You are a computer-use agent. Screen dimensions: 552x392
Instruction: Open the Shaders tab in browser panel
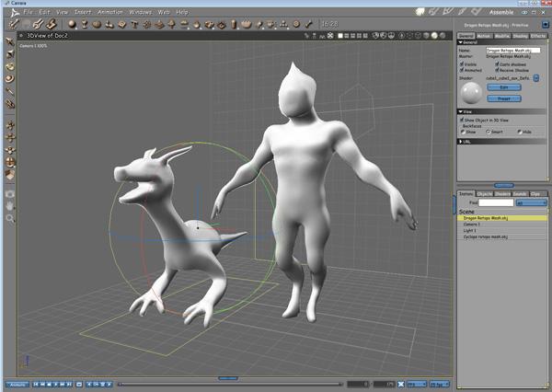tap(502, 194)
